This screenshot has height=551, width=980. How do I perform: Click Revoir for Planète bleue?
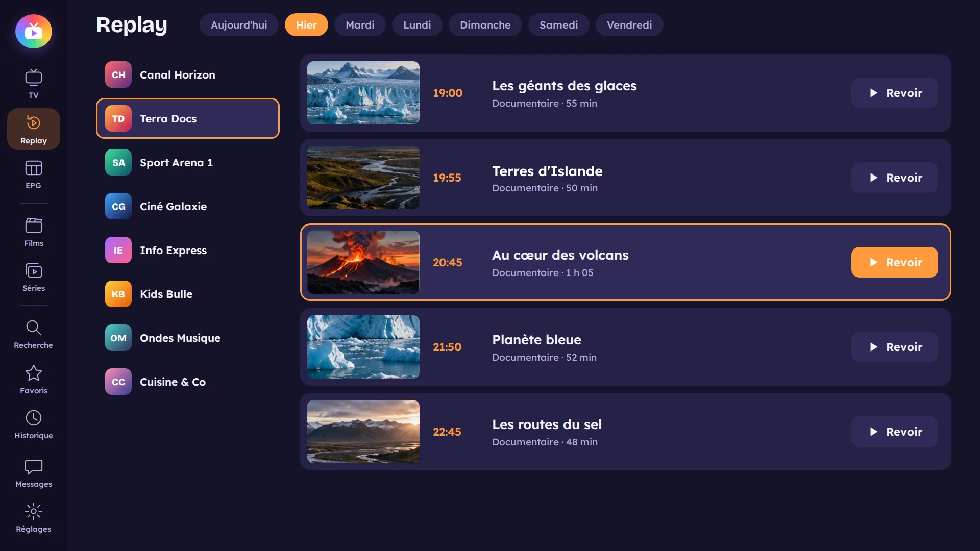coord(894,347)
